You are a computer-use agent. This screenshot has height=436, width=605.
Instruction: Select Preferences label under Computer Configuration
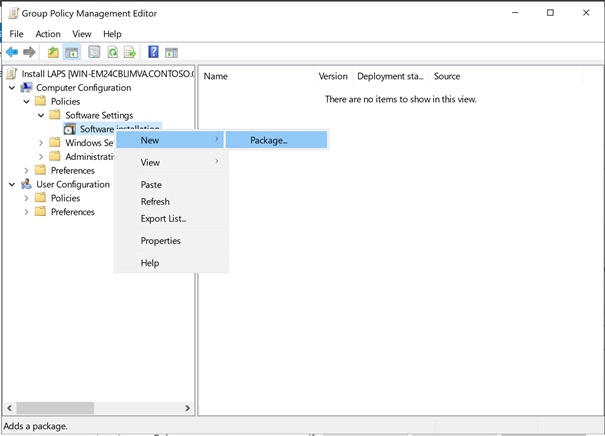(73, 170)
